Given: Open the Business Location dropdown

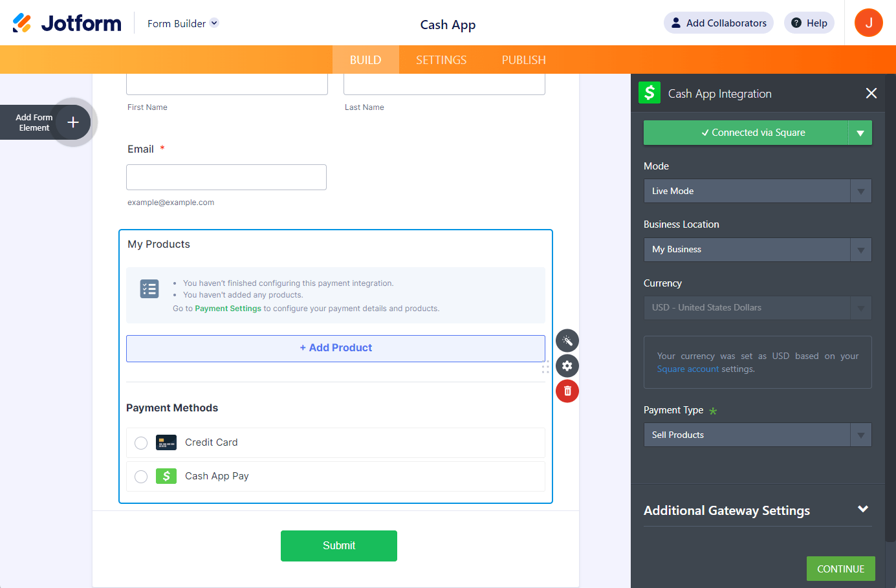Looking at the screenshot, I should pos(758,250).
